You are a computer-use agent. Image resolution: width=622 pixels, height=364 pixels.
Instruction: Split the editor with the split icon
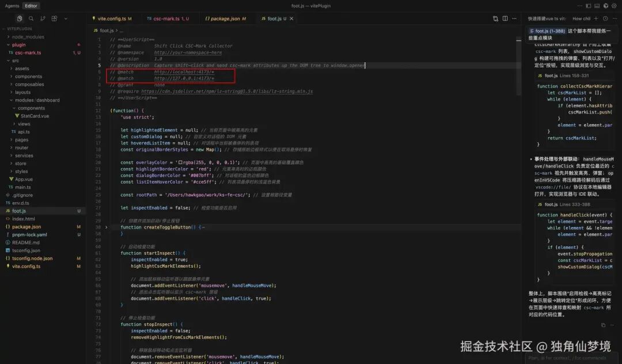coord(505,18)
